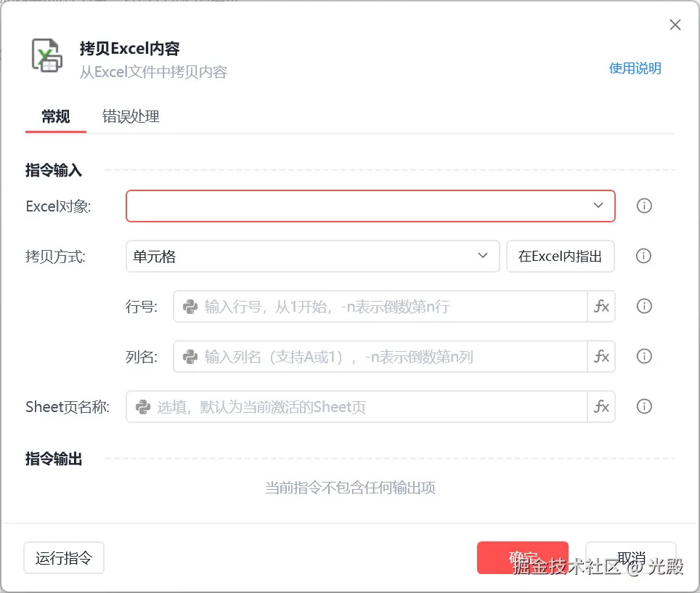Screen dimensions: 700x593
Task: Click the Copy Excel Content command icon
Action: pyautogui.click(x=46, y=55)
